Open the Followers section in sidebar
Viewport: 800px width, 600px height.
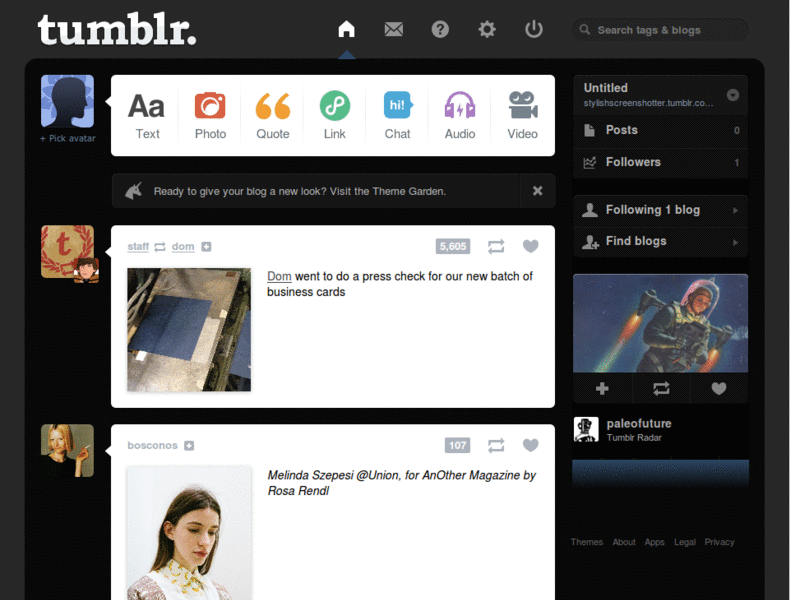tap(661, 162)
